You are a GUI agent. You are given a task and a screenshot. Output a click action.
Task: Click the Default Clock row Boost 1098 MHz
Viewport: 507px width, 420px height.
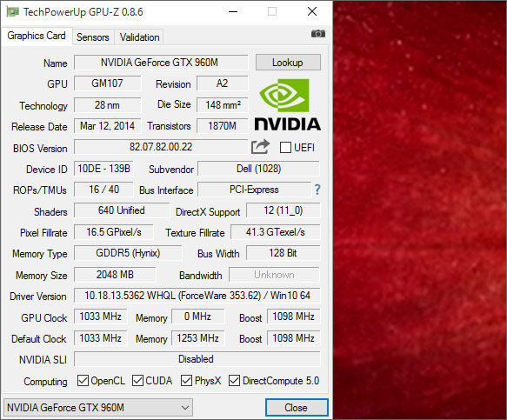click(x=294, y=338)
